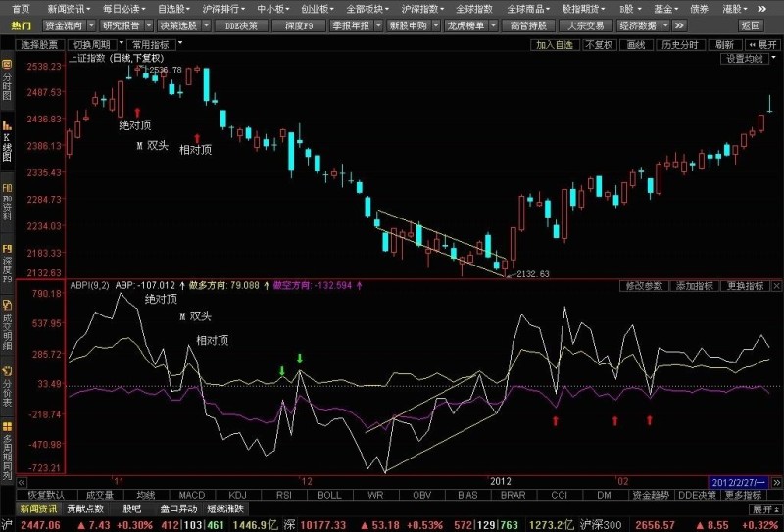Click the 选择股票 select stock button
This screenshot has height=532, width=784.
tap(39, 45)
